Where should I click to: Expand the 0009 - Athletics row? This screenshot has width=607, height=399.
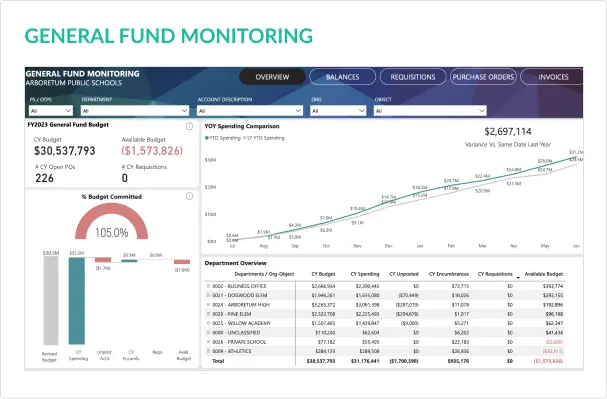208,351
